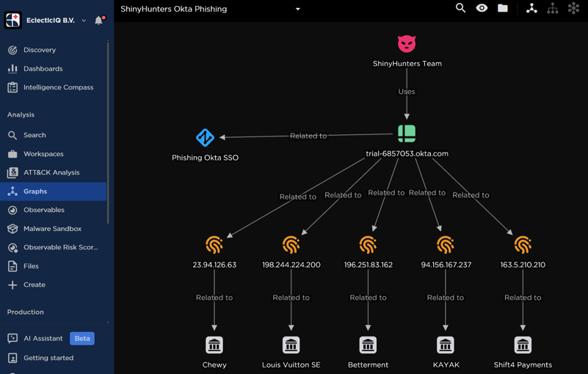The image size is (588, 374).
Task: Switch to the hierarchical tree layout icon
Action: (552, 8)
